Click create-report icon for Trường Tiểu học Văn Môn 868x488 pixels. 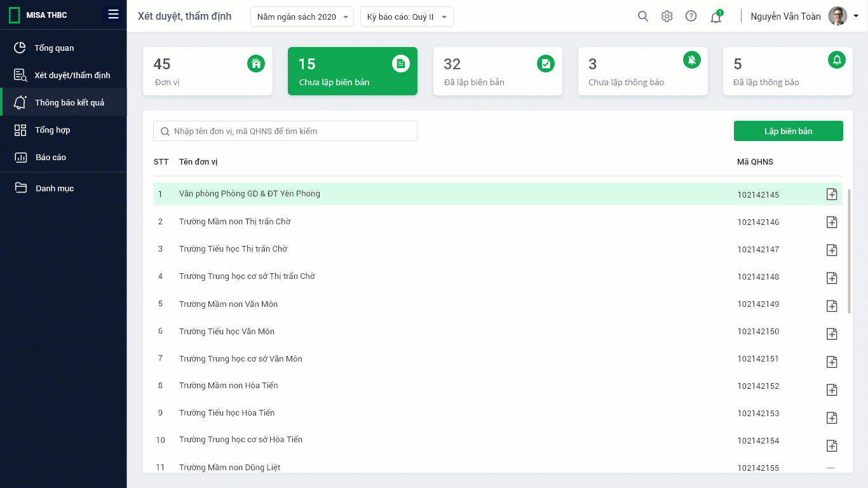(832, 334)
